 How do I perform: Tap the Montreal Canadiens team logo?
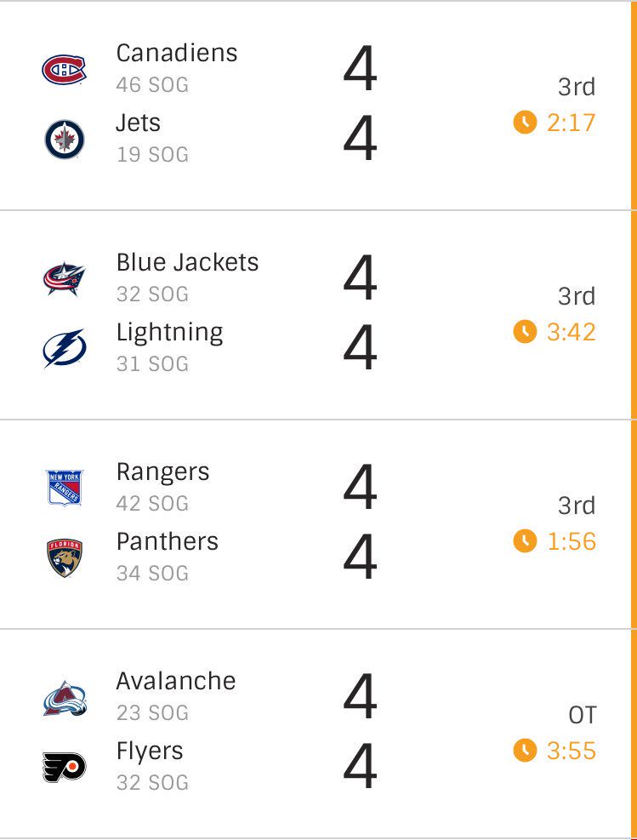pos(65,70)
